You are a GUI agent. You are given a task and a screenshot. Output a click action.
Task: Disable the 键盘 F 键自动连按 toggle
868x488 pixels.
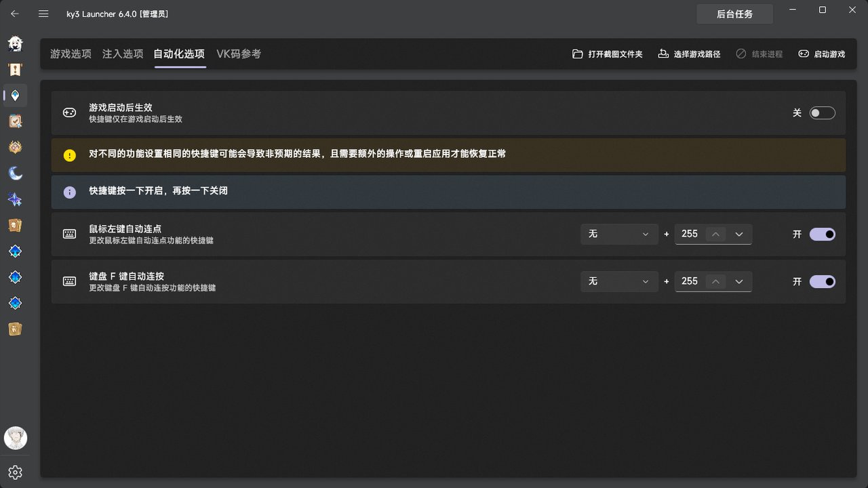(x=822, y=281)
